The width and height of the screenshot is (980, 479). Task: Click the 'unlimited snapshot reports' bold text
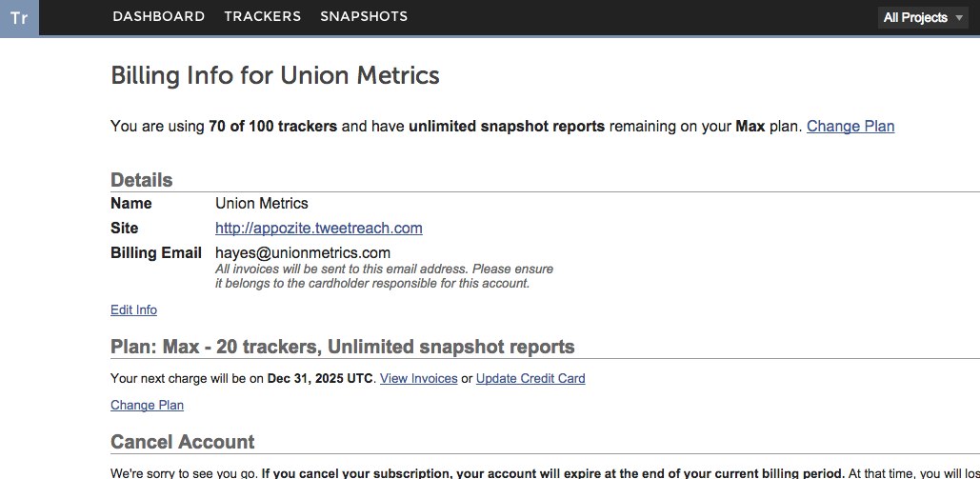507,127
